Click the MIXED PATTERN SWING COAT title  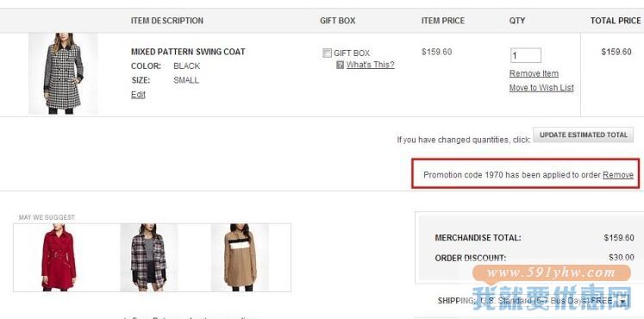point(188,52)
